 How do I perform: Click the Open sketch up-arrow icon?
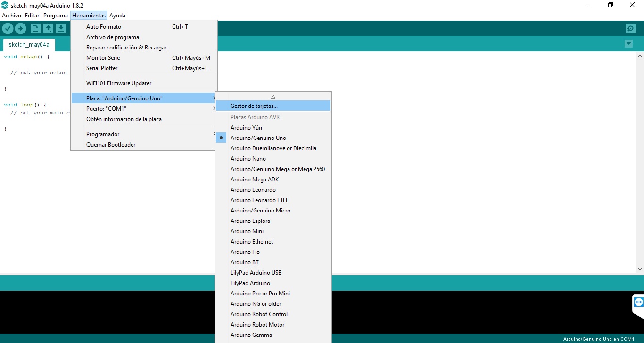coord(48,29)
